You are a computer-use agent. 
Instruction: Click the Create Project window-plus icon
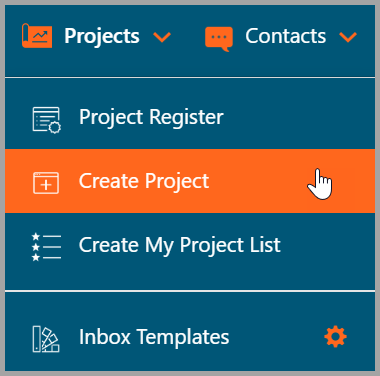46,183
